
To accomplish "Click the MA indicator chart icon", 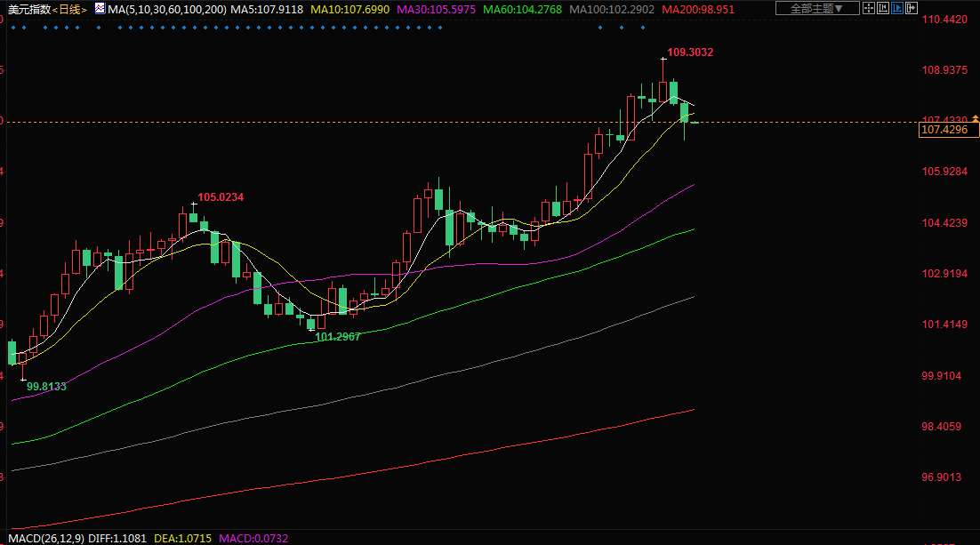I will 98,9.
